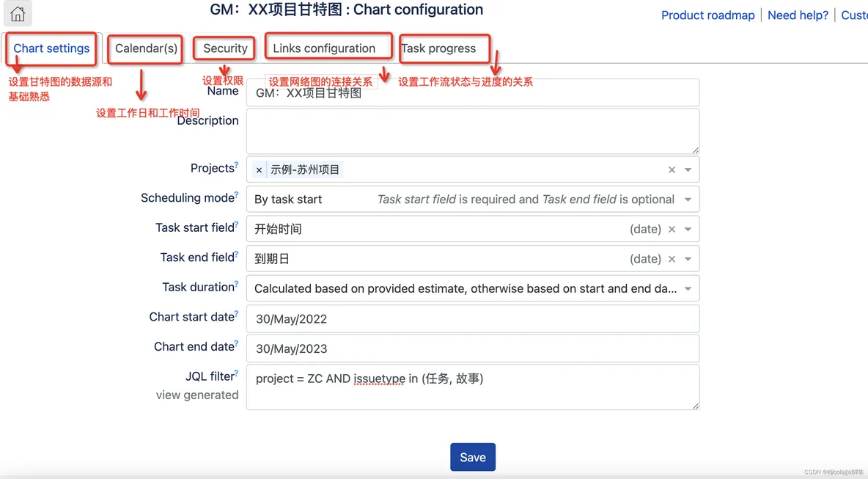Clear the Task end field value

click(x=672, y=259)
